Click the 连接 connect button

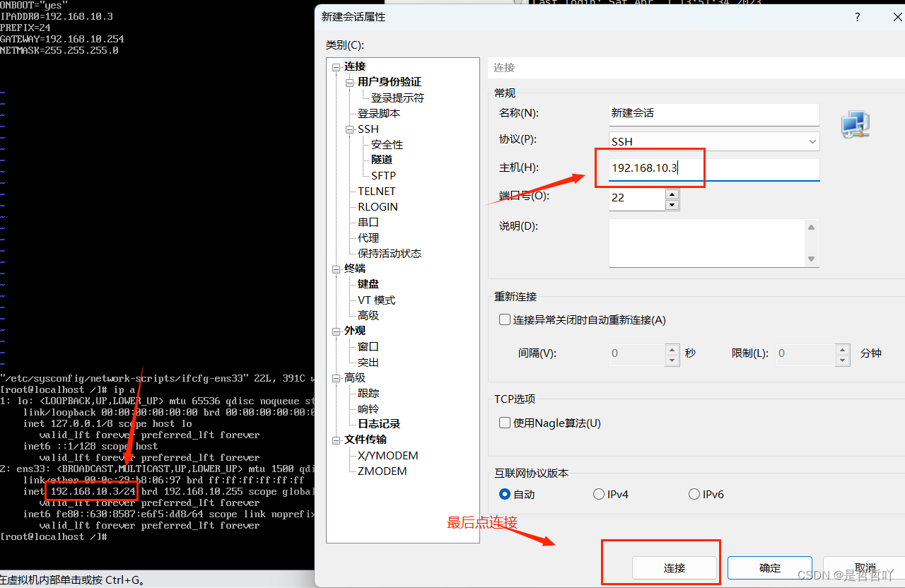click(675, 568)
